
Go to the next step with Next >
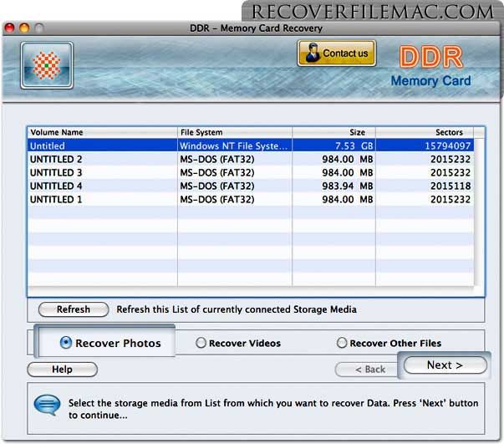click(445, 365)
